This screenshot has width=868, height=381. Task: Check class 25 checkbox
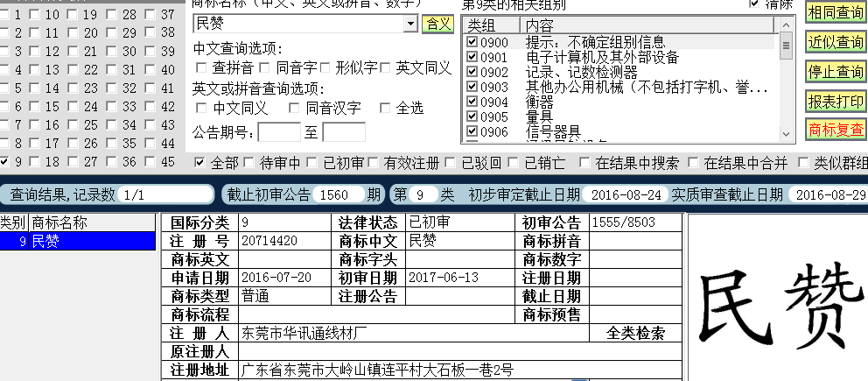(x=73, y=124)
